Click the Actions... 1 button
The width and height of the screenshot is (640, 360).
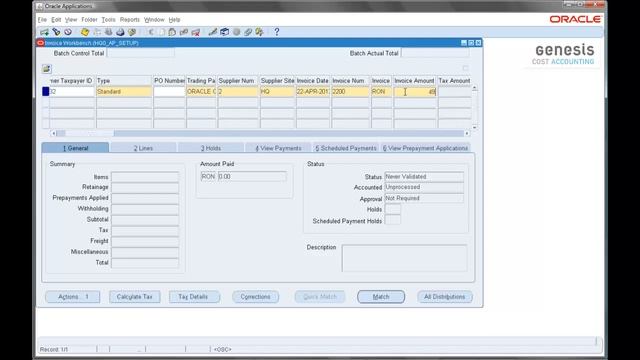point(73,297)
